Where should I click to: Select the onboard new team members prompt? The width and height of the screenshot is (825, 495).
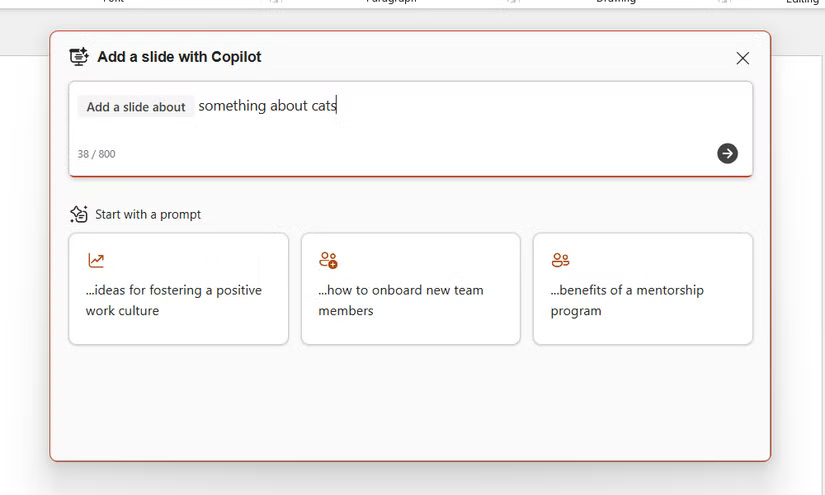[x=410, y=300]
